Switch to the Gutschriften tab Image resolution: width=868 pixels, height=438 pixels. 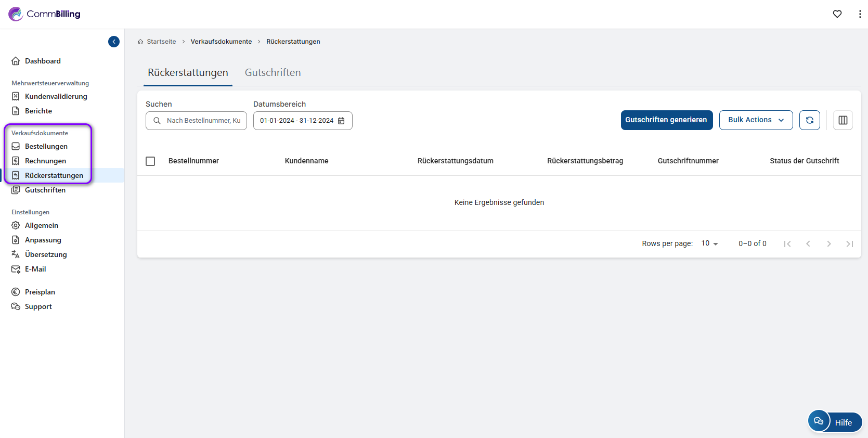pos(273,73)
